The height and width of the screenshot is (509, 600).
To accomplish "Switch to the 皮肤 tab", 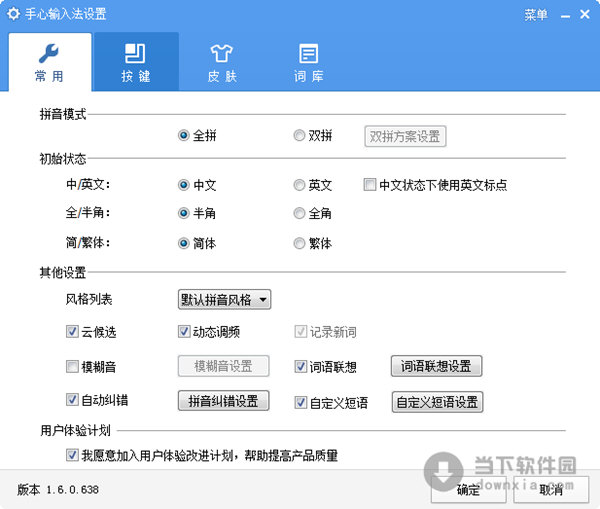I will pyautogui.click(x=222, y=62).
